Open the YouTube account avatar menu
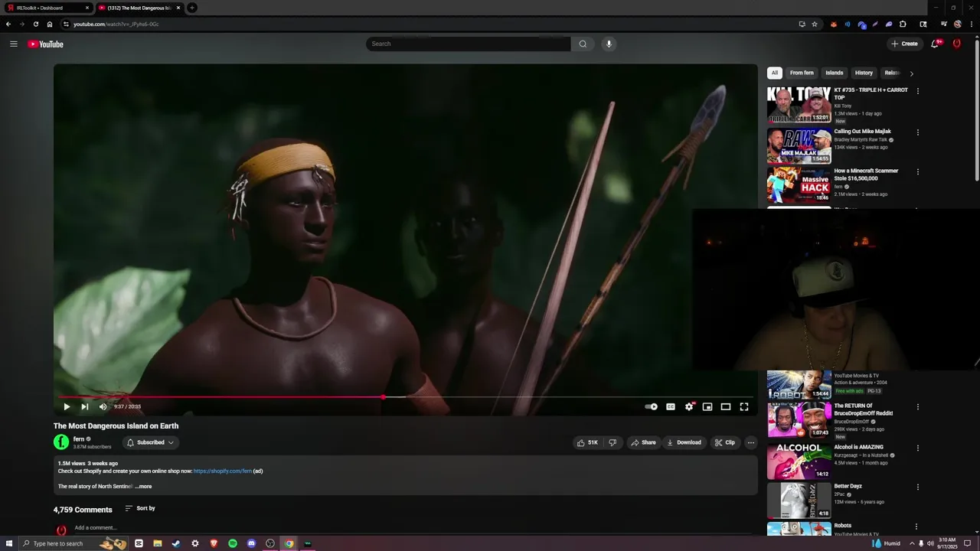Image resolution: width=980 pixels, height=551 pixels. [x=956, y=44]
